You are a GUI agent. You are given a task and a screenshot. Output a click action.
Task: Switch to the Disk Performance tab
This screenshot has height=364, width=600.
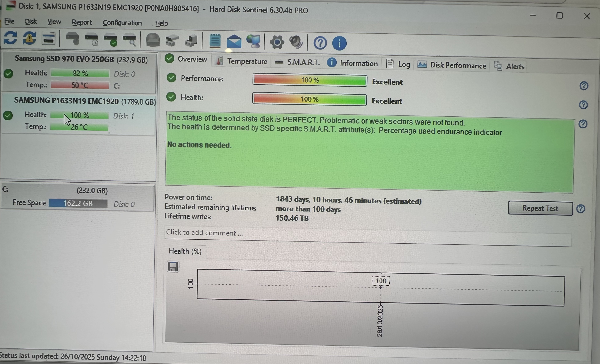pos(452,65)
